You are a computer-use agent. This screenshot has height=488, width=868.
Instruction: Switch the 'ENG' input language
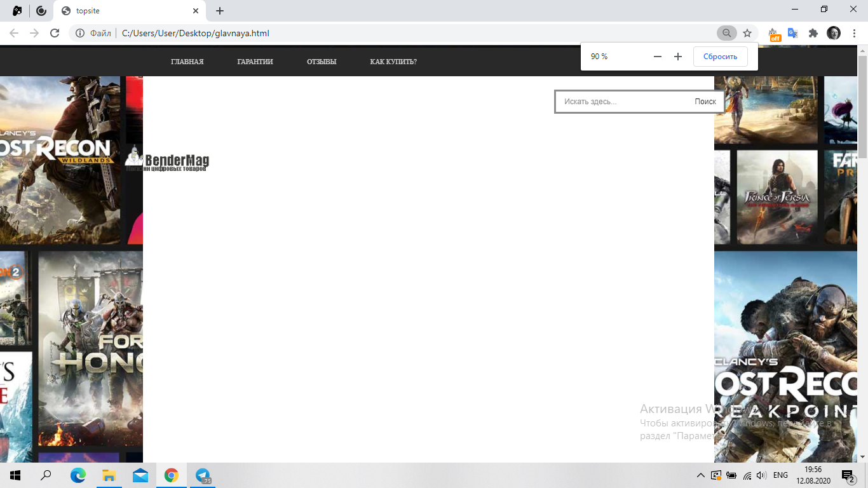[x=780, y=475]
